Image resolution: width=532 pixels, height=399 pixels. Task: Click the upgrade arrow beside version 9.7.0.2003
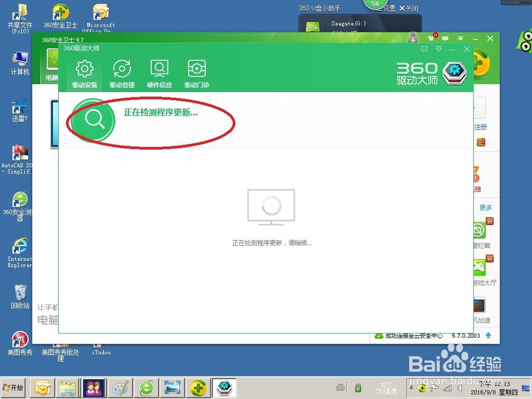coord(488,336)
